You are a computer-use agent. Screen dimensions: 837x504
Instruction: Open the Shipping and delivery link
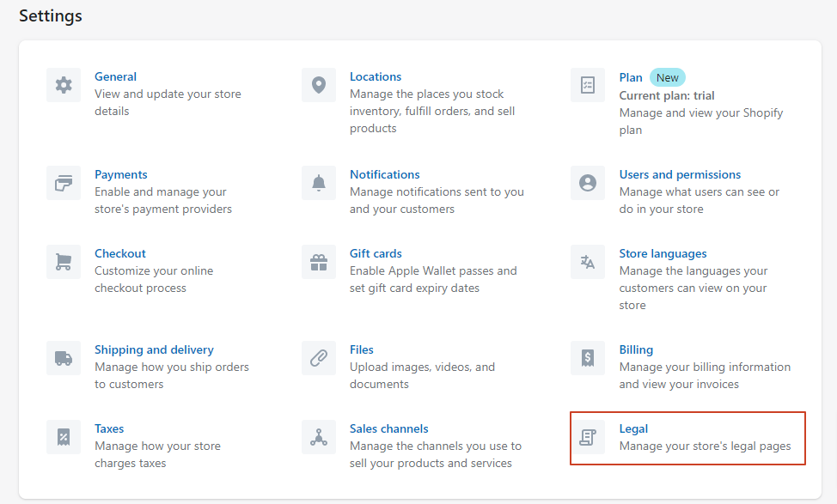click(154, 349)
